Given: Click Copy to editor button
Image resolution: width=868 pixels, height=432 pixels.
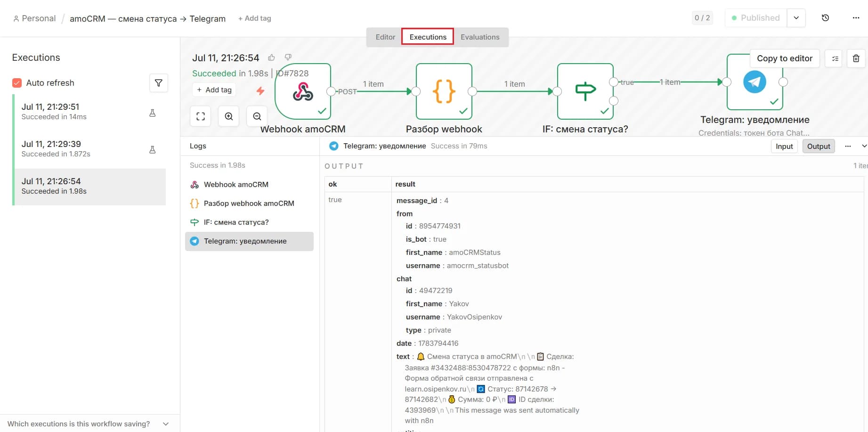Looking at the screenshot, I should pos(785,58).
